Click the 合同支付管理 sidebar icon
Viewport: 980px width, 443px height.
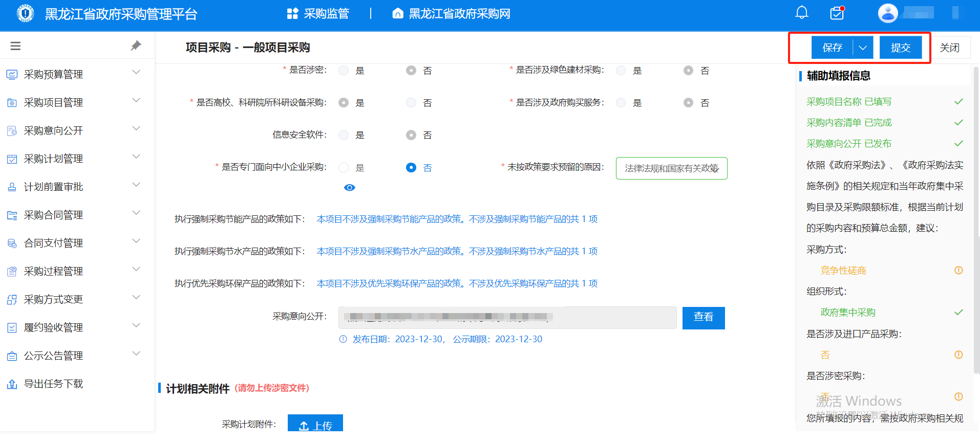point(12,243)
